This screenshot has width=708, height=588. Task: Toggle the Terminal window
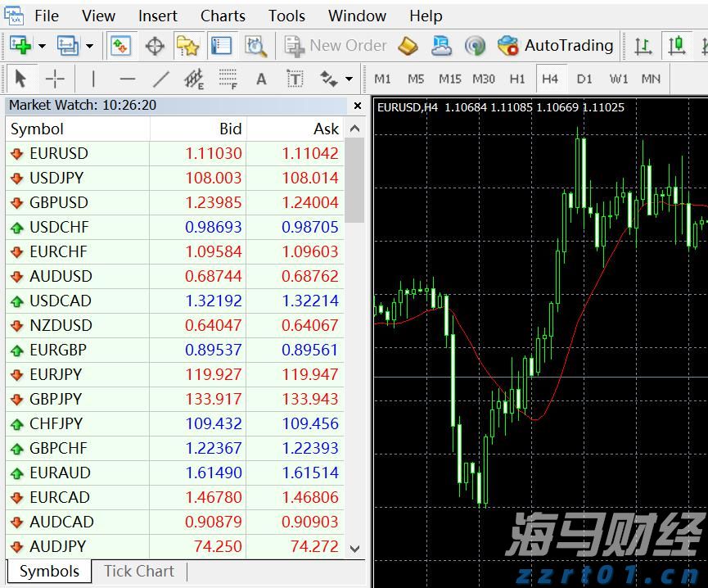click(x=222, y=45)
